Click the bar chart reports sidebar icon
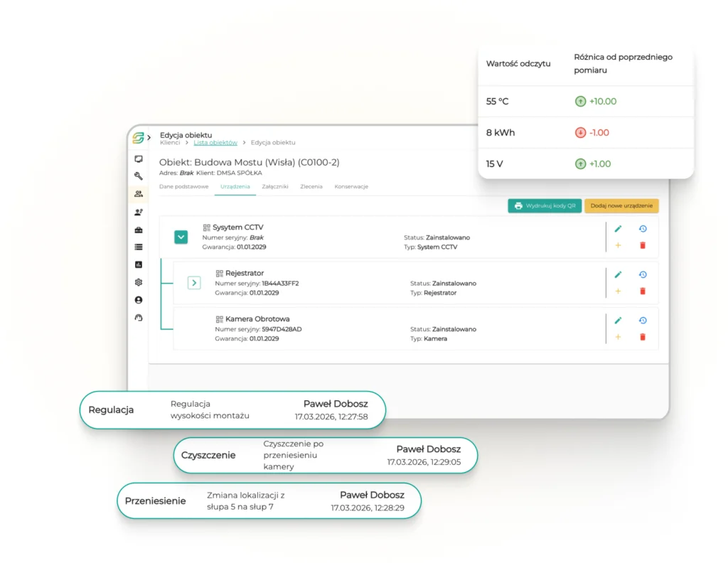728x563 pixels. click(139, 264)
